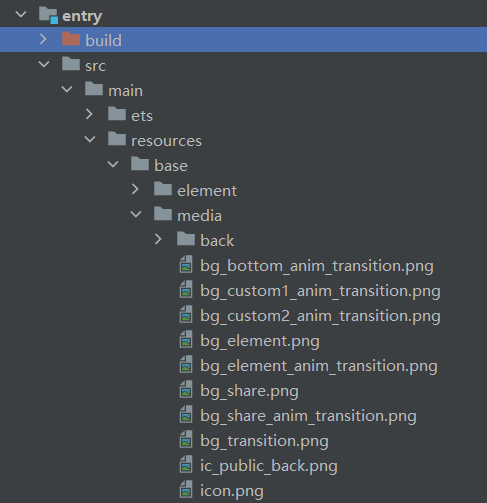Click the entry module icon
Viewport: 487px width, 503px height.
48,15
